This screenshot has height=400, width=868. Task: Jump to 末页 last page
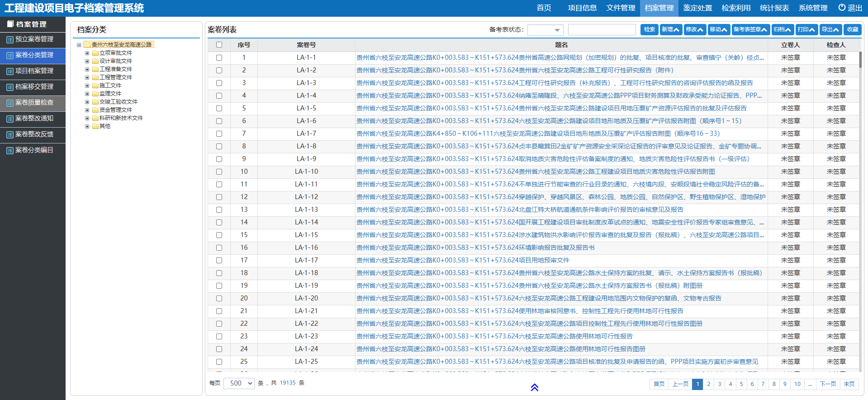pos(849,384)
